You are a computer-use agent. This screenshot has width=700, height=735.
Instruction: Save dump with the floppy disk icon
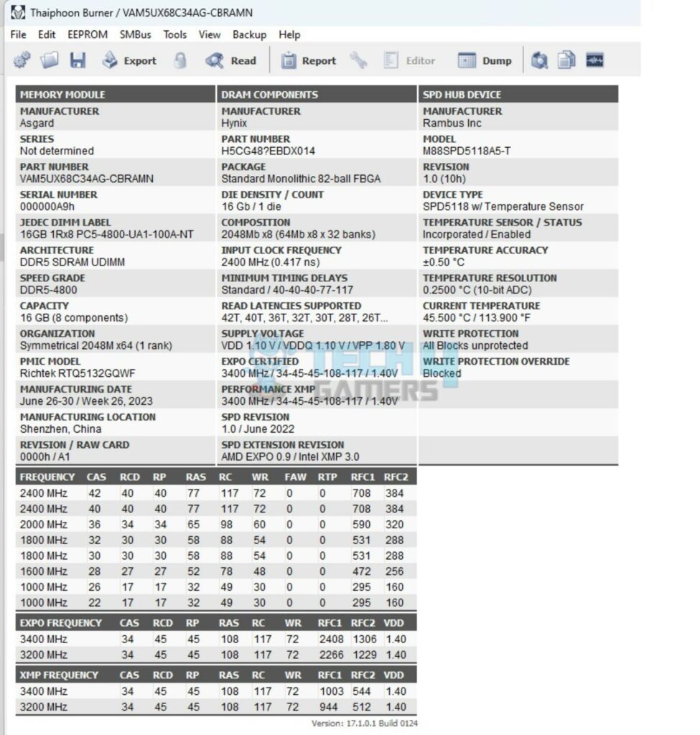[x=78, y=60]
